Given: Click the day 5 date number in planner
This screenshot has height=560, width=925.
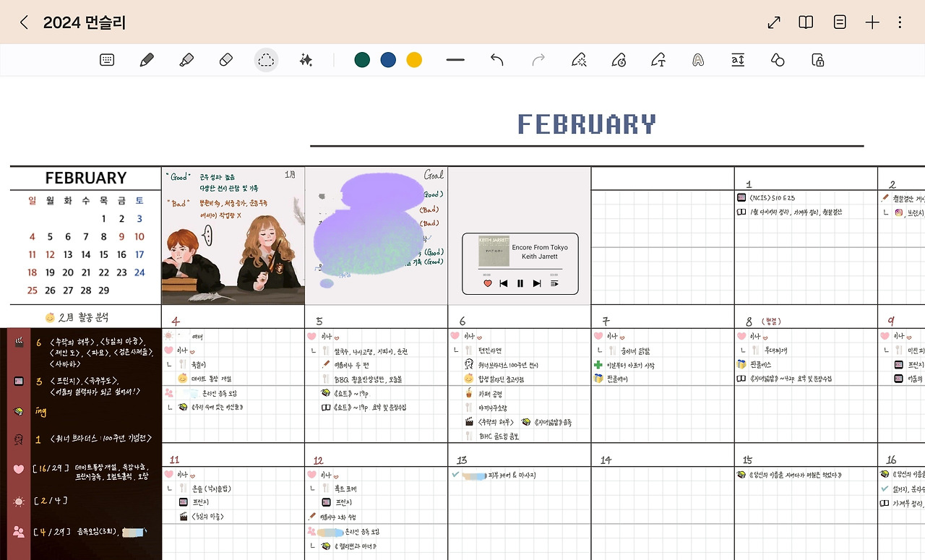Looking at the screenshot, I should click(319, 321).
